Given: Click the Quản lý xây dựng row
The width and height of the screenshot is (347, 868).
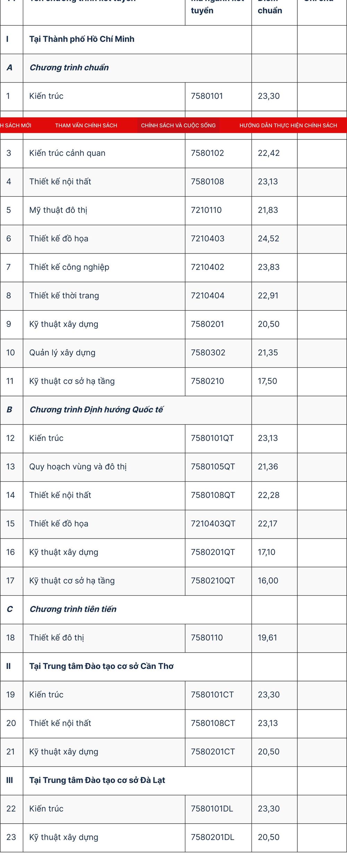Looking at the screenshot, I should [173, 353].
